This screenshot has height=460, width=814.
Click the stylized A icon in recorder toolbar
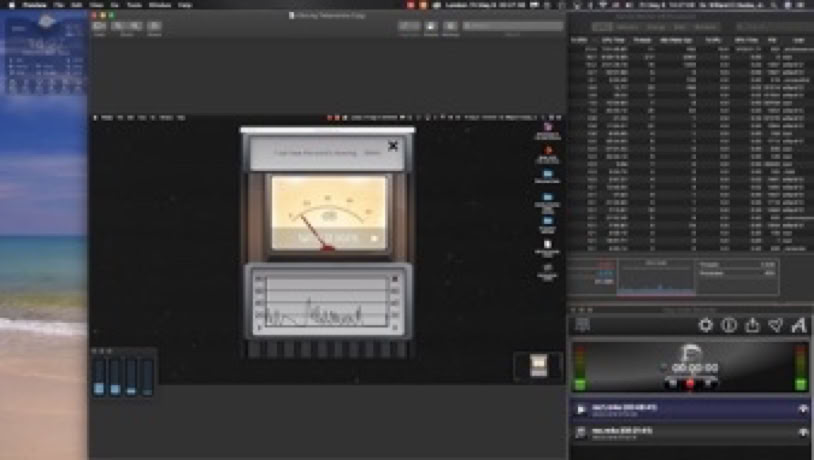coord(798,325)
